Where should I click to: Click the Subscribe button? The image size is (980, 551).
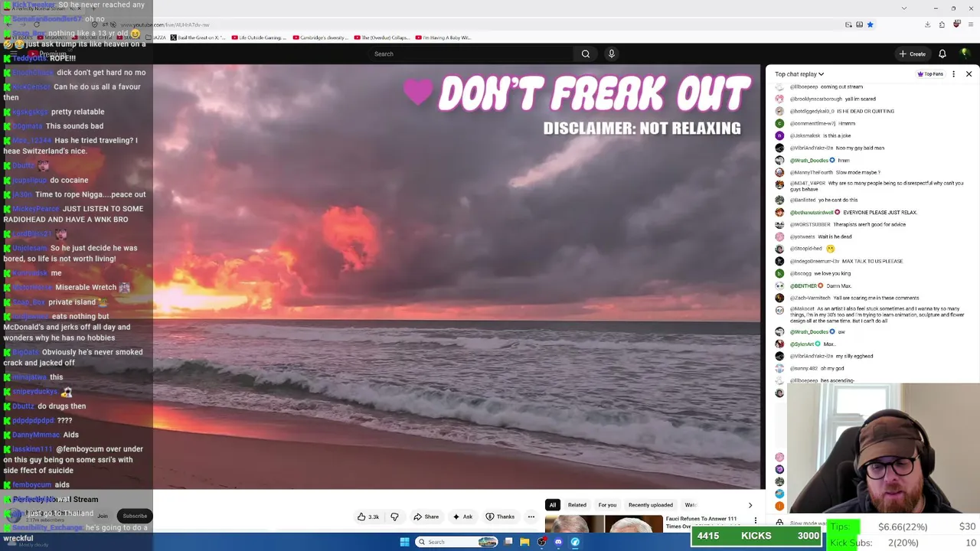tap(135, 516)
